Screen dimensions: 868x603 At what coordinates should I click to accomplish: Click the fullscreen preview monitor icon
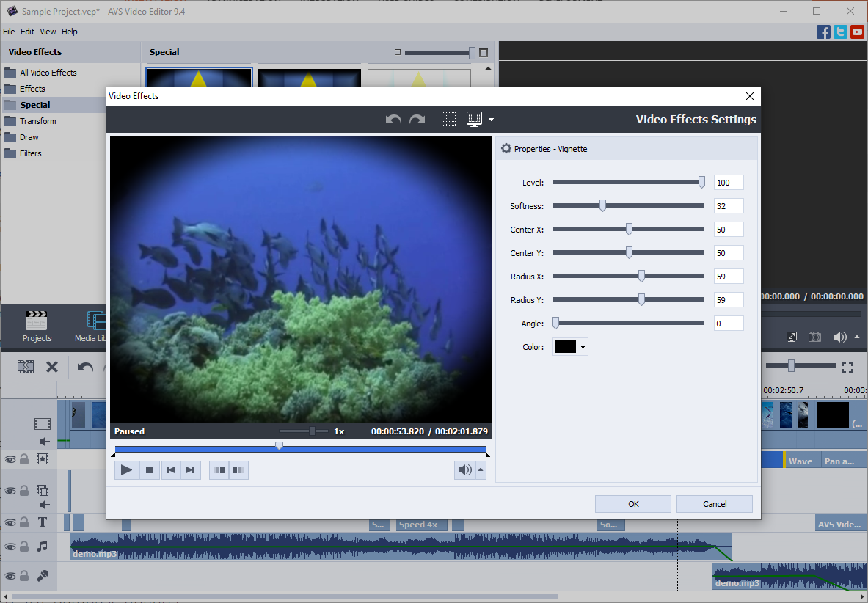pyautogui.click(x=791, y=337)
